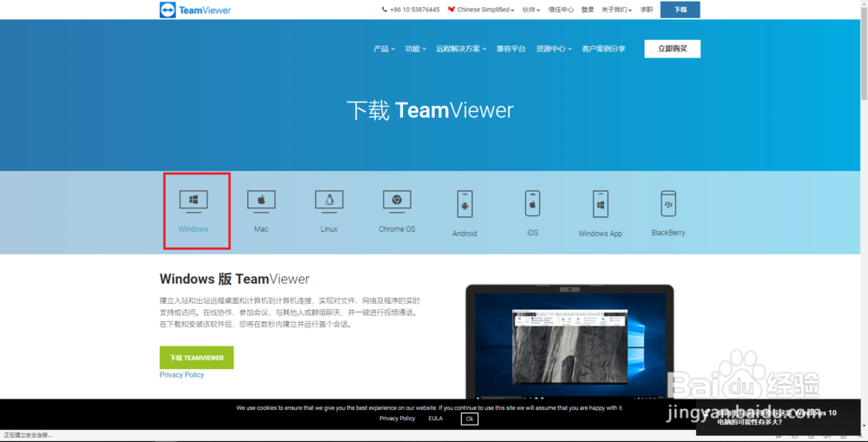
Task: Go to the 兼容平台 page
Action: click(x=510, y=49)
